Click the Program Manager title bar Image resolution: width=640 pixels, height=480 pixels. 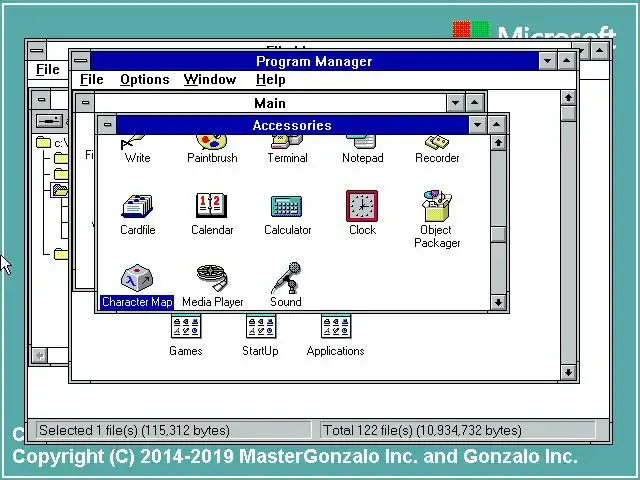coord(314,61)
